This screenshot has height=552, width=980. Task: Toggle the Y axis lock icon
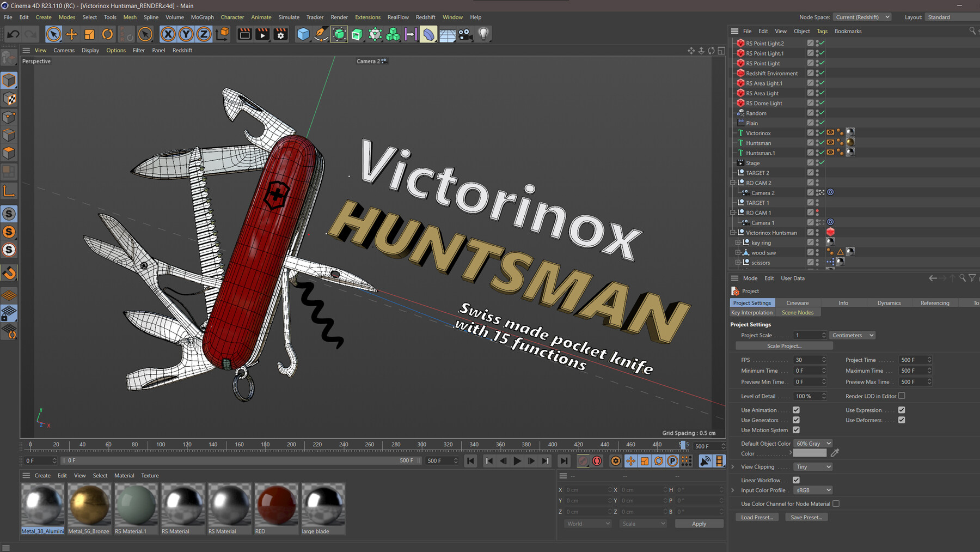pos(186,34)
